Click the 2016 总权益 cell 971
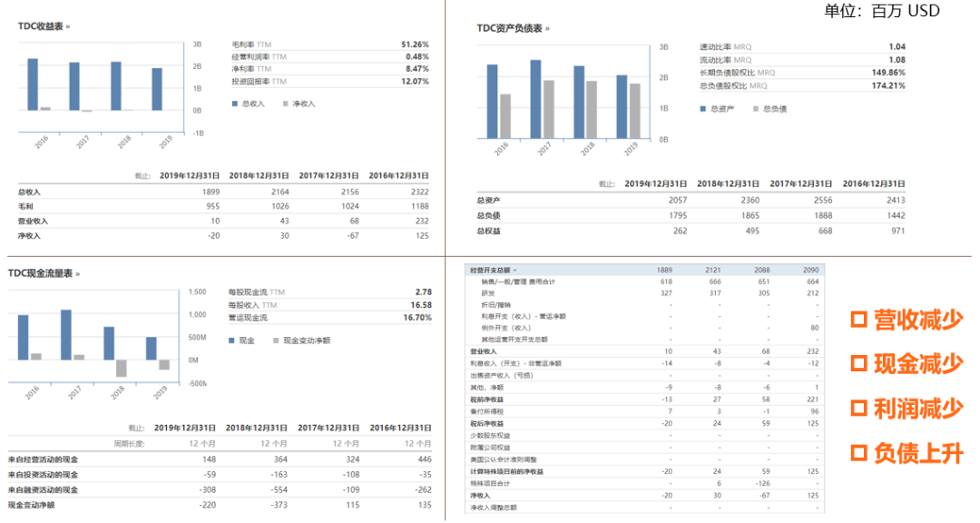 (898, 231)
